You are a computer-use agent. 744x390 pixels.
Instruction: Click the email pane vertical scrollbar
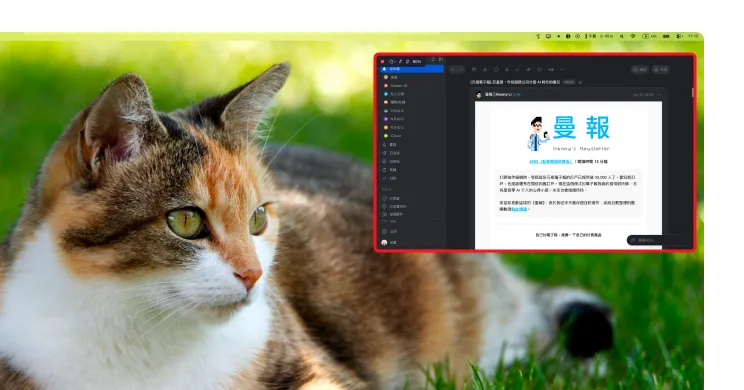click(x=693, y=93)
